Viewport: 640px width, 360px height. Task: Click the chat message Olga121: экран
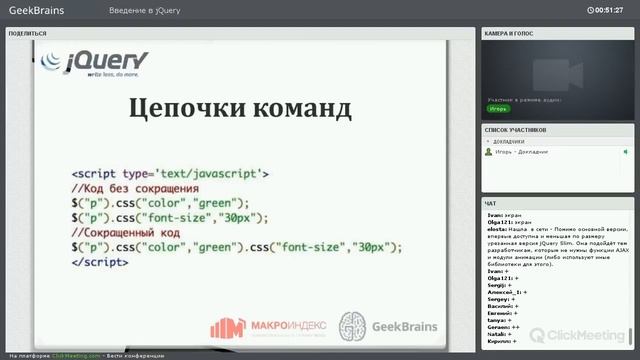tap(509, 222)
